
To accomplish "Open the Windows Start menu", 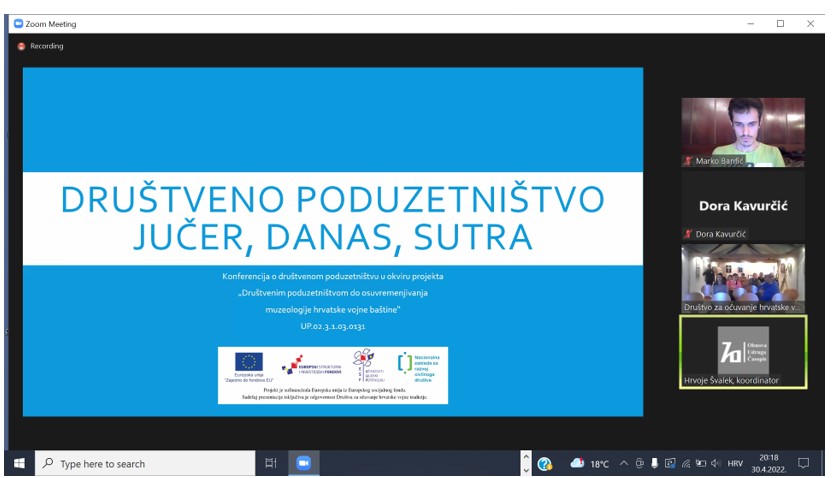I will tap(18, 463).
